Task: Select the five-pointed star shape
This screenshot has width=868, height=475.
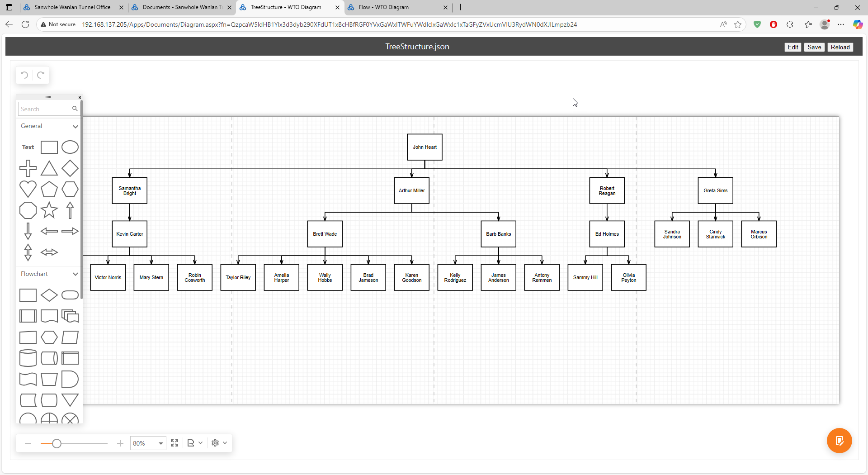Action: (x=49, y=210)
